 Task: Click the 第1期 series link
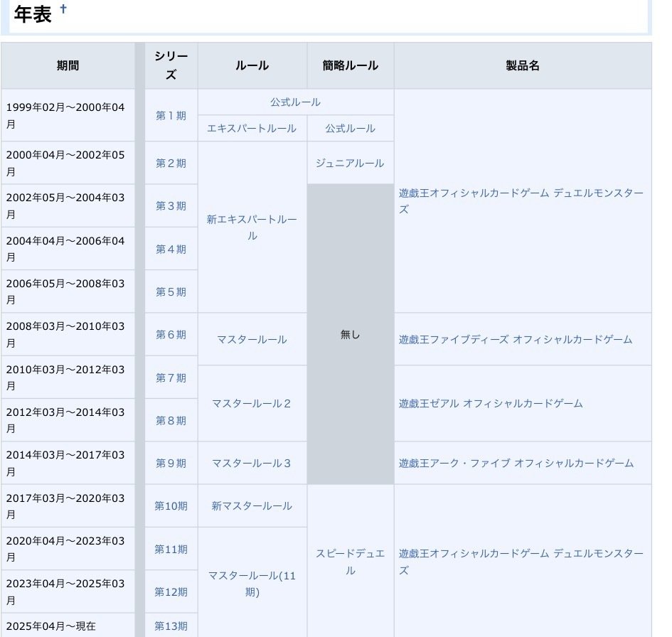click(x=171, y=115)
